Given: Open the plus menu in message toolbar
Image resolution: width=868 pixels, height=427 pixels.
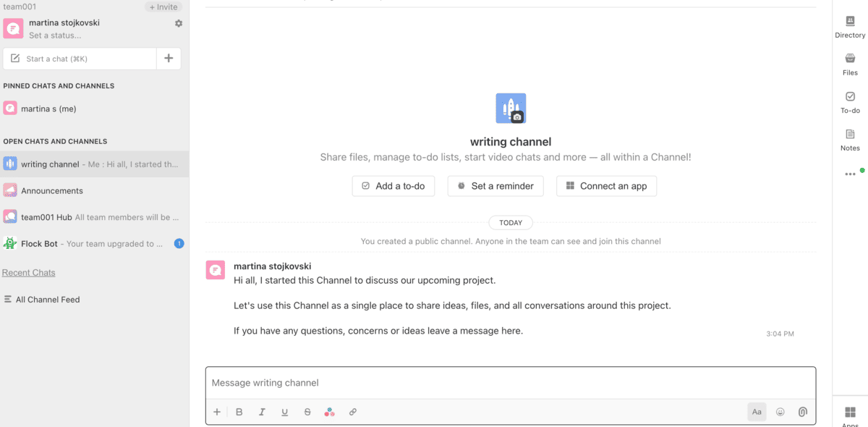Looking at the screenshot, I should (x=216, y=412).
